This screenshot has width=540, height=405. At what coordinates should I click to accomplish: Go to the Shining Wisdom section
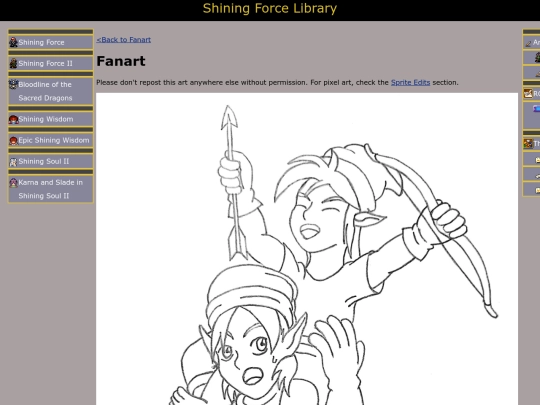51,119
